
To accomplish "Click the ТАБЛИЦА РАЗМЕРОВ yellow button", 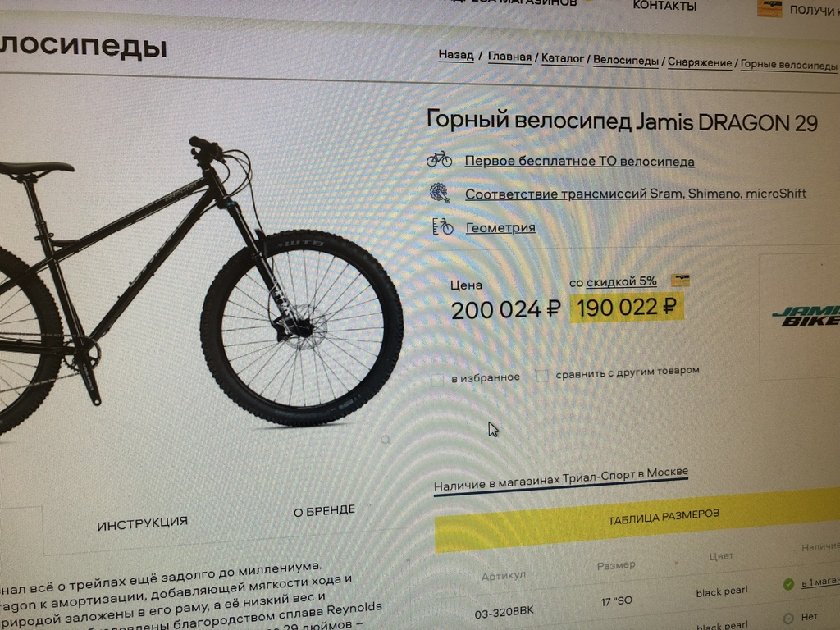I will pyautogui.click(x=637, y=521).
